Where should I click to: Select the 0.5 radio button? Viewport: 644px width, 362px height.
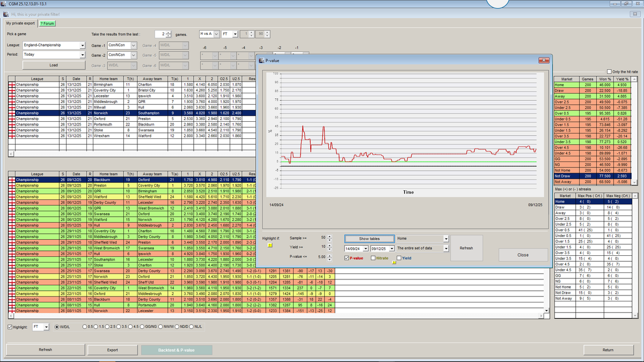85,327
